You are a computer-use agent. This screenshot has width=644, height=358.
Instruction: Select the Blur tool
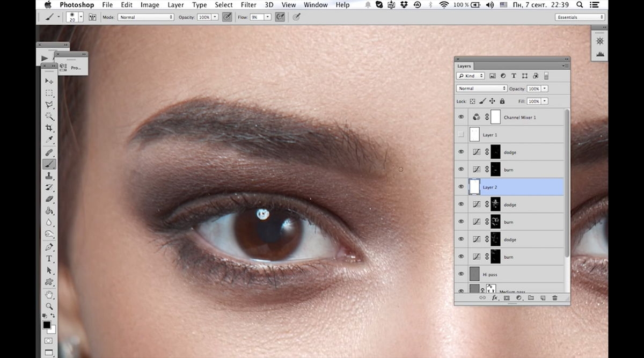(x=49, y=222)
